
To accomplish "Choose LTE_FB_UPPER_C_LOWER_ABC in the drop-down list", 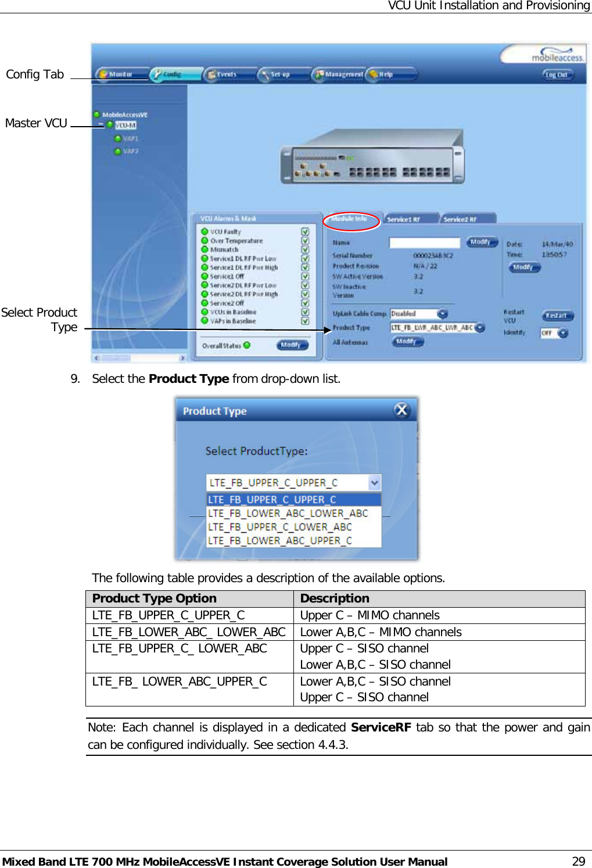I will (x=294, y=527).
